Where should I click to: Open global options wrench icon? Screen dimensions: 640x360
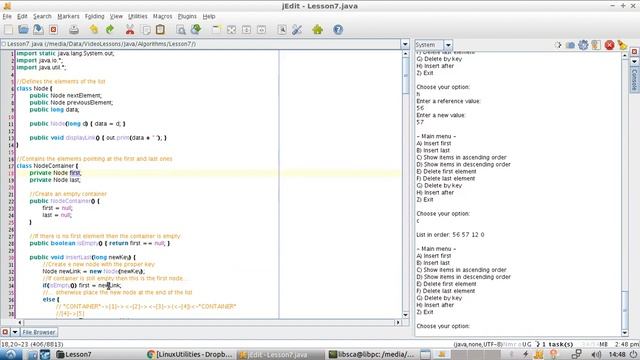click(297, 29)
